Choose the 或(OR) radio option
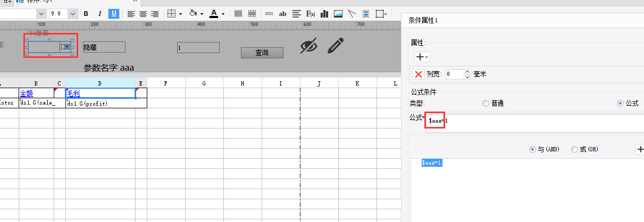Viewport: 644px width, 222px height. coord(574,150)
